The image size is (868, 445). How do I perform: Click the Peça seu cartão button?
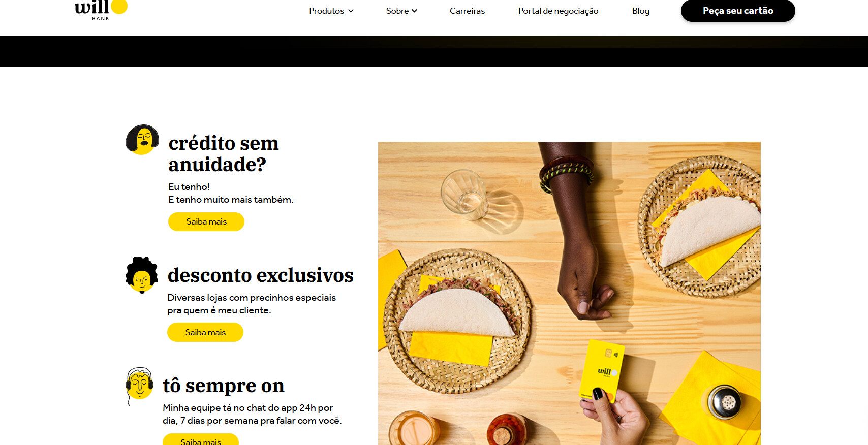pos(738,11)
